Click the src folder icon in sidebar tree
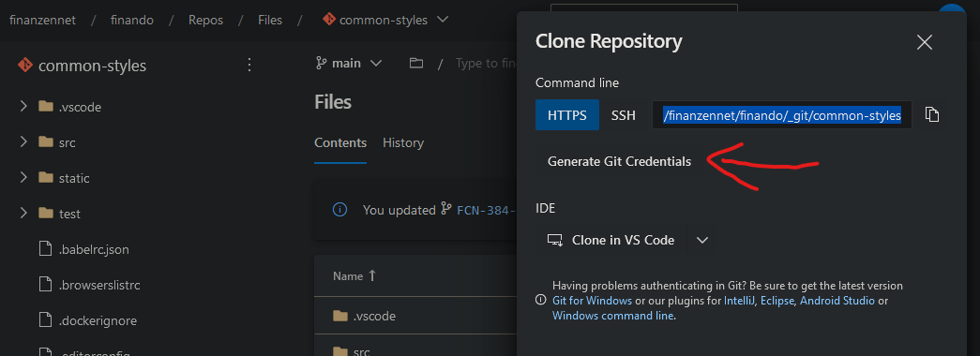The width and height of the screenshot is (980, 356). click(46, 141)
